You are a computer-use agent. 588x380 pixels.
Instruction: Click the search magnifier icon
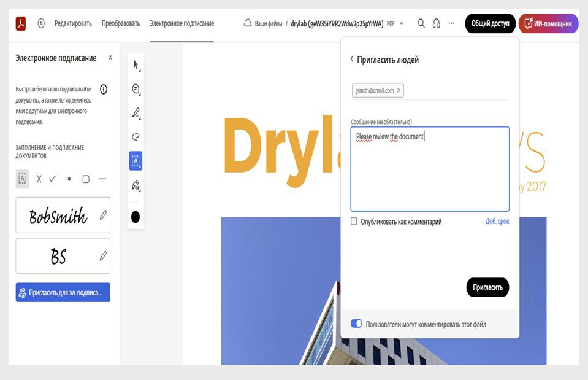pos(421,23)
